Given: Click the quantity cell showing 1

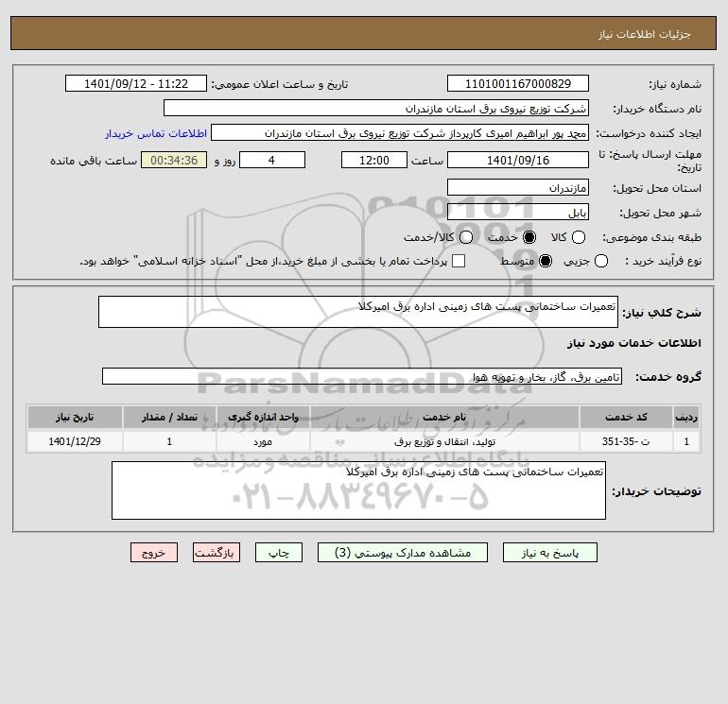Looking at the screenshot, I should pos(169,441).
